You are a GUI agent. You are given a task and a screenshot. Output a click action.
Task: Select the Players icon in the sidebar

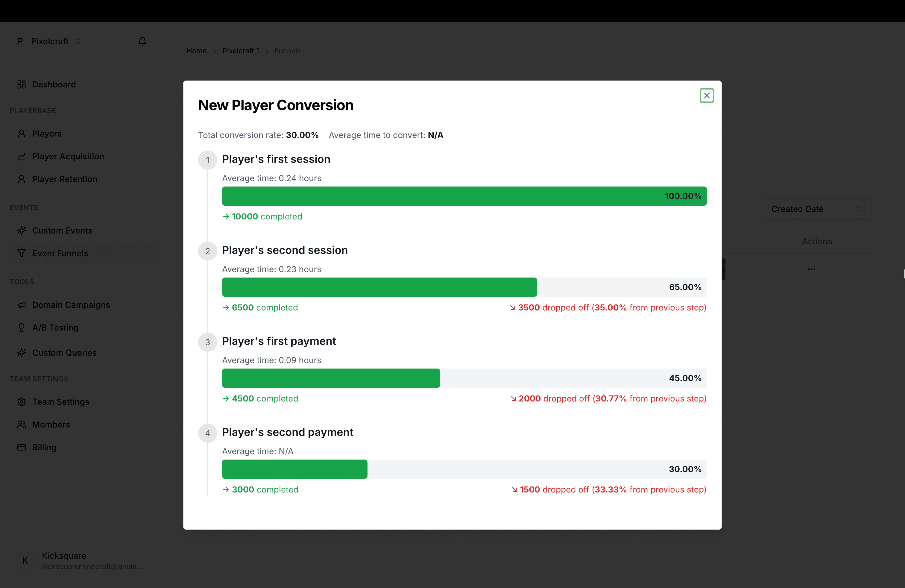(x=22, y=133)
